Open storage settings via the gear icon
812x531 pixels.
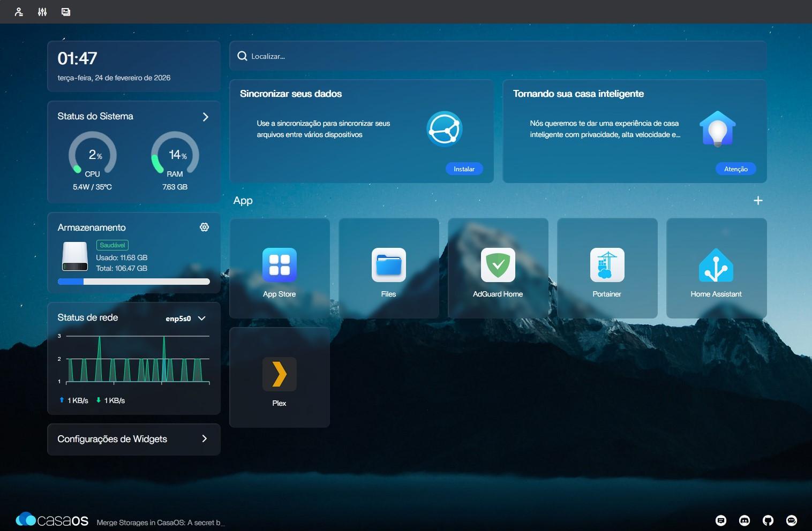[204, 227]
